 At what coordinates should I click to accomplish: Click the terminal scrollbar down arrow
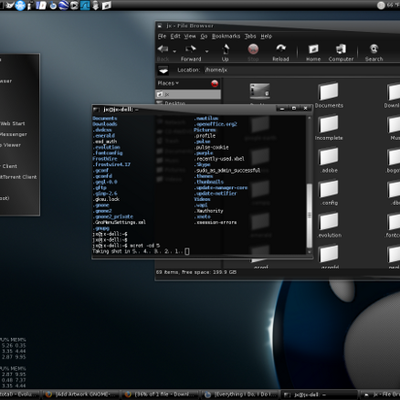(x=309, y=252)
